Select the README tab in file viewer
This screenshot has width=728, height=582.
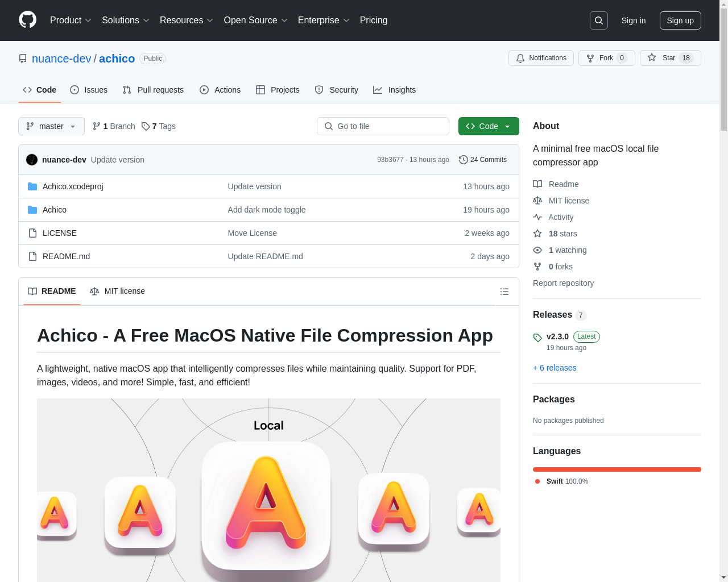click(x=52, y=291)
